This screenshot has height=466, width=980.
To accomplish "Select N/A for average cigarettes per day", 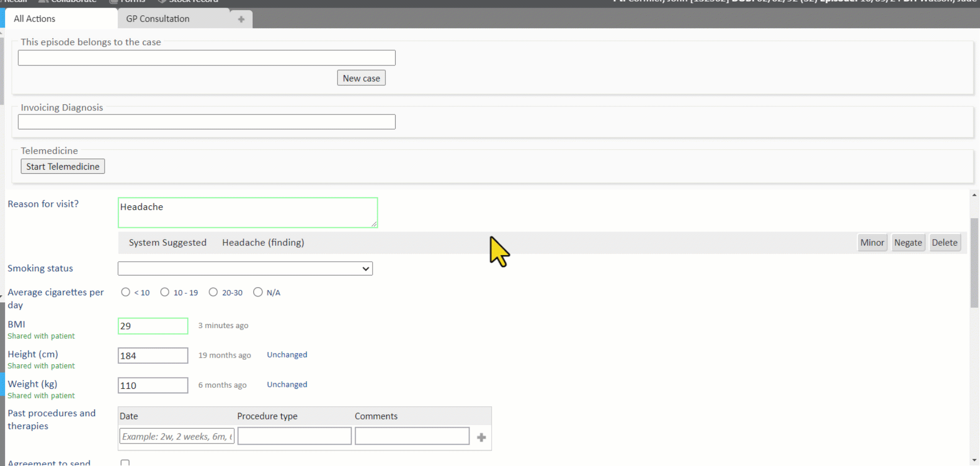I will coord(258,292).
